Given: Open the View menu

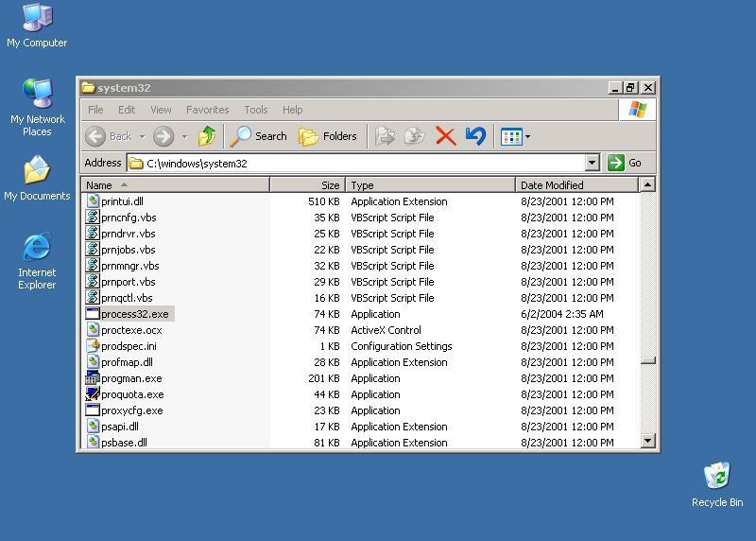Looking at the screenshot, I should coord(161,110).
